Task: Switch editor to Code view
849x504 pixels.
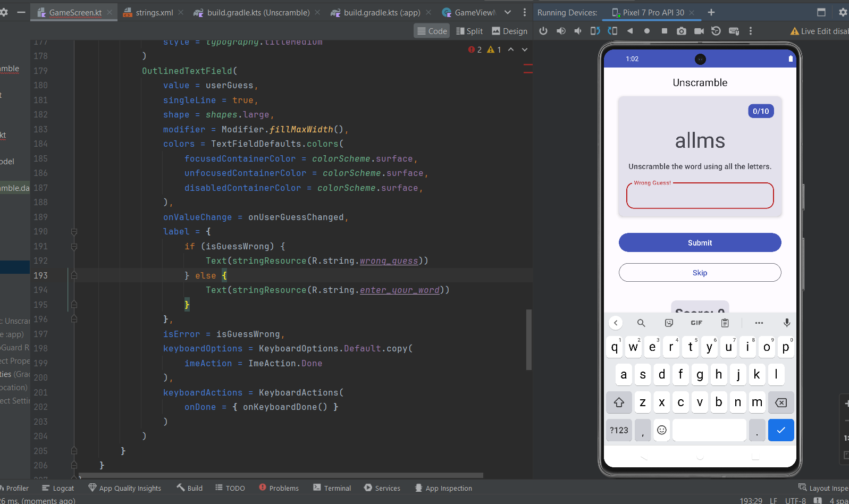Action: coord(432,31)
